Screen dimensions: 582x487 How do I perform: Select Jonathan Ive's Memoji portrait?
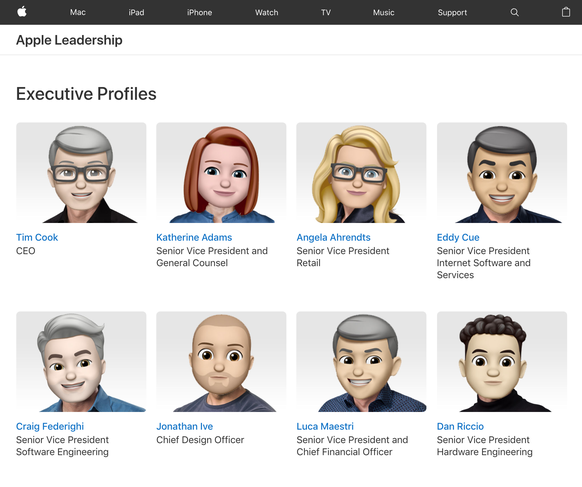(x=221, y=362)
